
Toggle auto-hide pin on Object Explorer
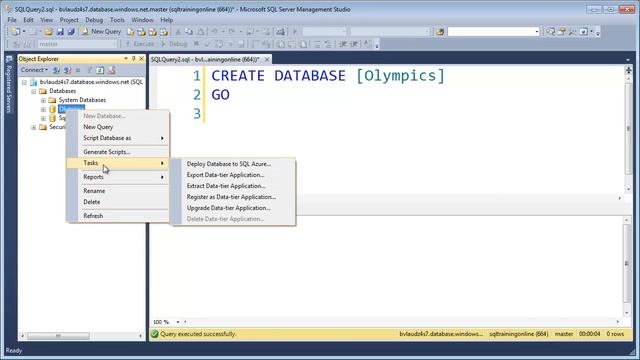(133, 59)
